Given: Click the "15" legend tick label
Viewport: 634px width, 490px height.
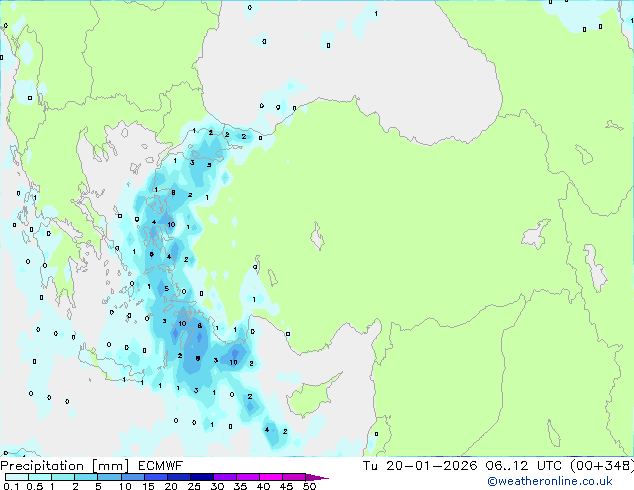Looking at the screenshot, I should 148,486.
